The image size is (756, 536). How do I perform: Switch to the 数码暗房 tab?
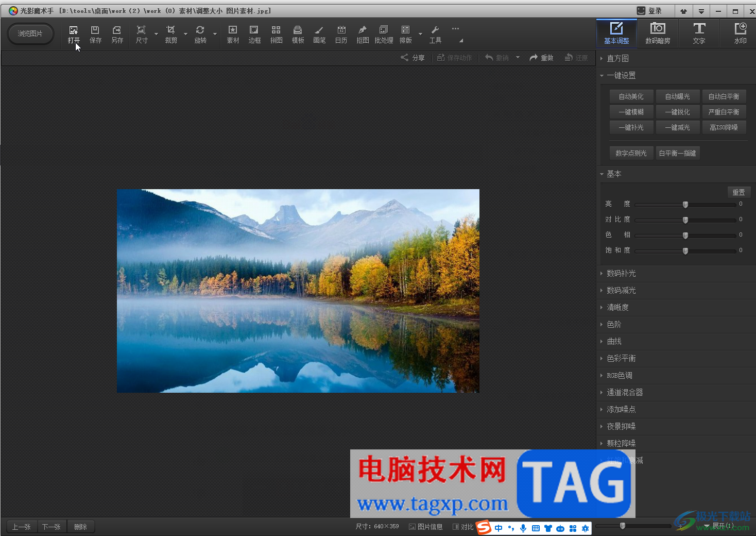(658, 33)
